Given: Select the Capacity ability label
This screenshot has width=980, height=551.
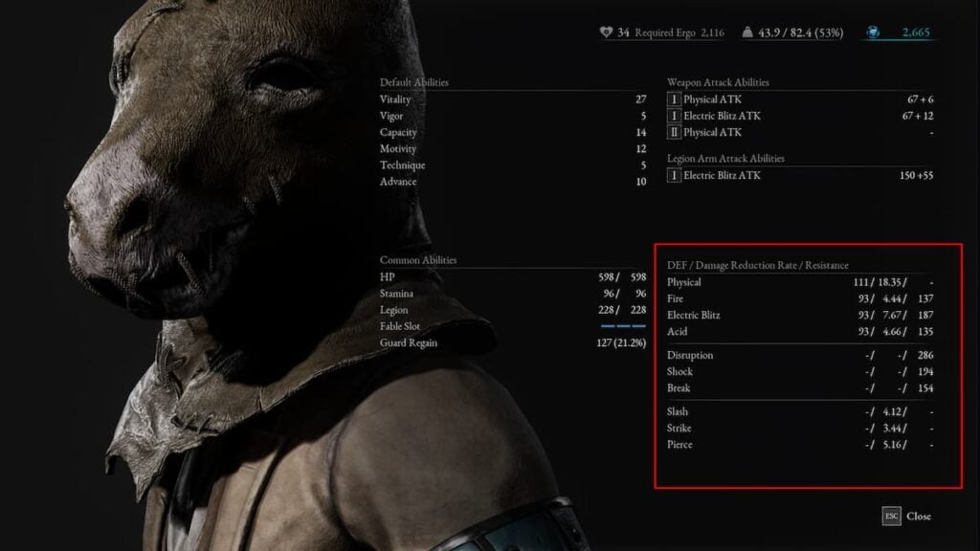Looking at the screenshot, I should coord(398,132).
